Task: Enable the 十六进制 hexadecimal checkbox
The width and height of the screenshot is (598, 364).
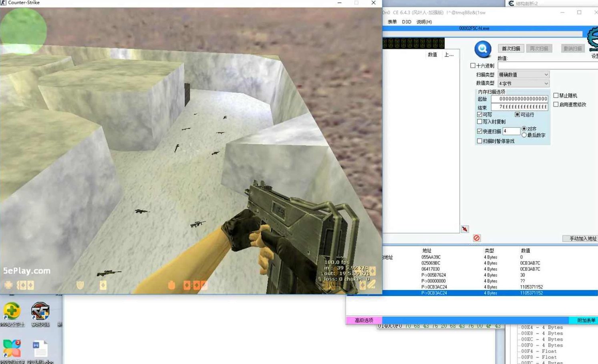Action: click(473, 66)
